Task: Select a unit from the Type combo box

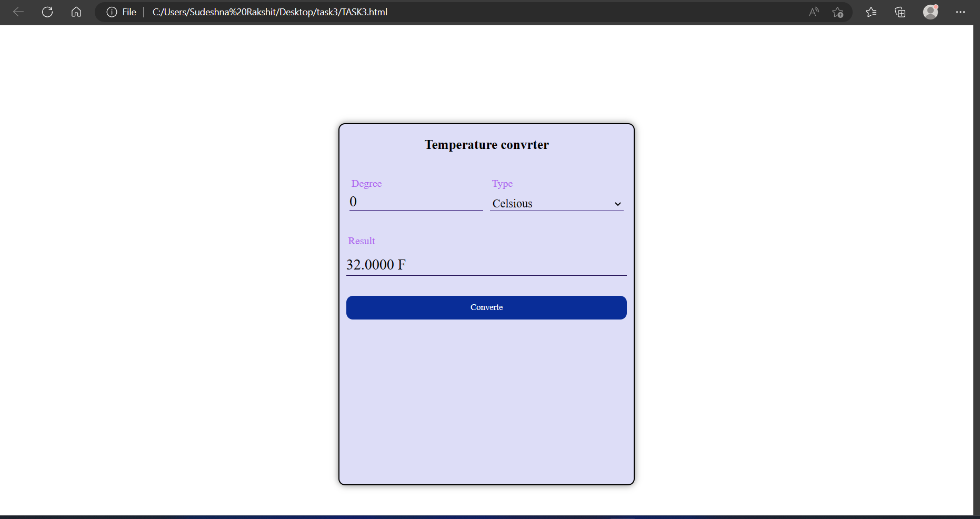Action: point(556,204)
